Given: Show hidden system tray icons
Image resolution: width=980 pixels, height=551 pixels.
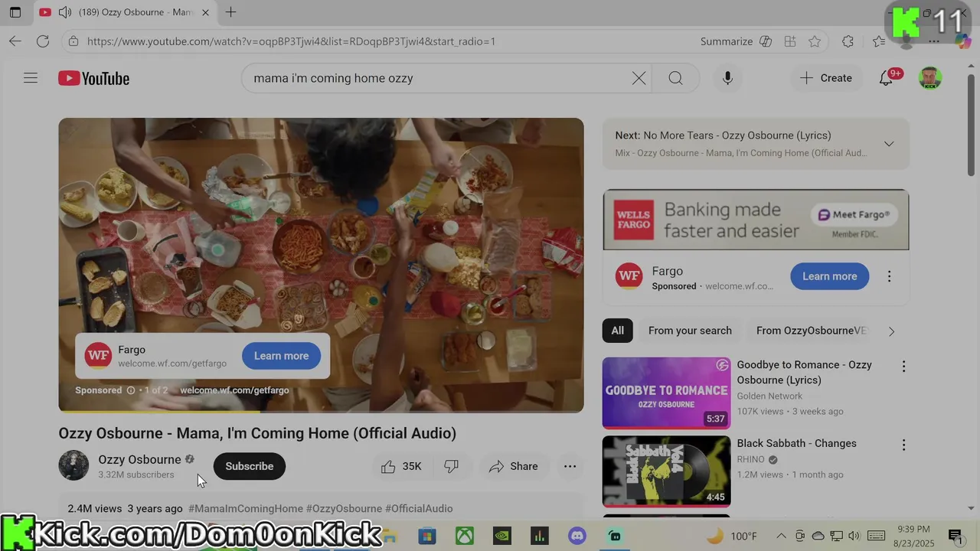Looking at the screenshot, I should 781,536.
